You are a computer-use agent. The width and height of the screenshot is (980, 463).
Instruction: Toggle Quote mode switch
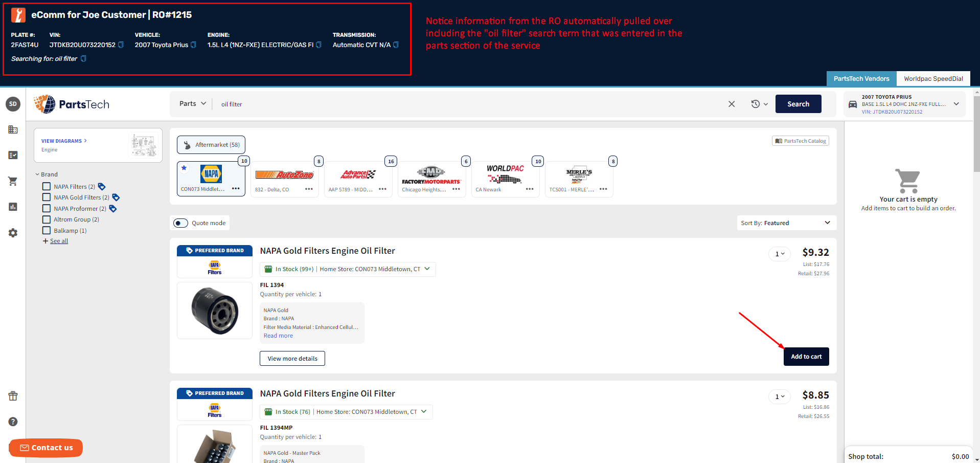[180, 223]
